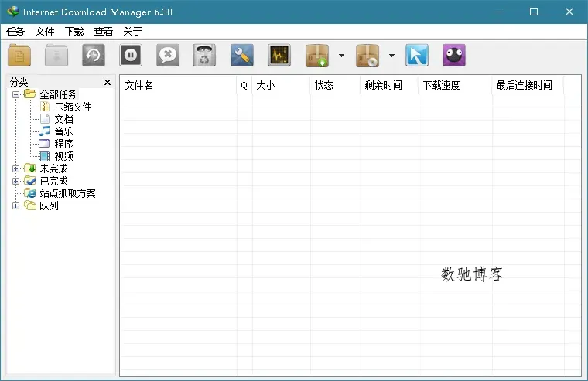Open options via wrench toolbar icon
The height and width of the screenshot is (381, 588).
pos(242,56)
